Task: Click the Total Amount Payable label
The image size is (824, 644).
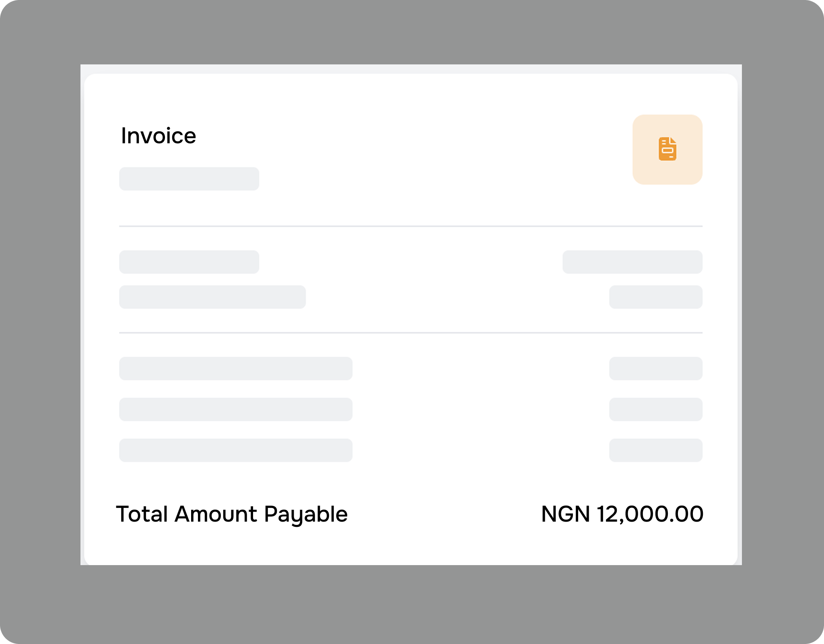Action: click(x=232, y=514)
